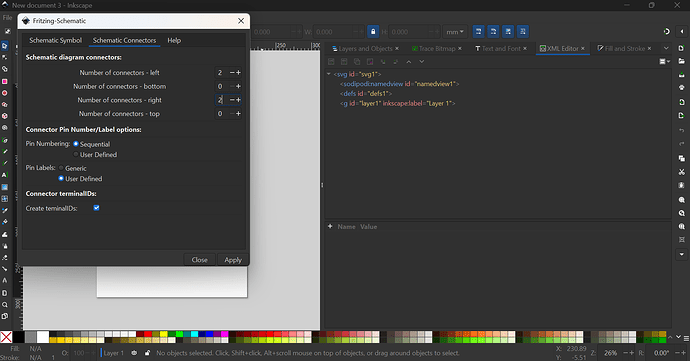Switch to Schematic Symbol tab
The image size is (690, 361).
[55, 40]
